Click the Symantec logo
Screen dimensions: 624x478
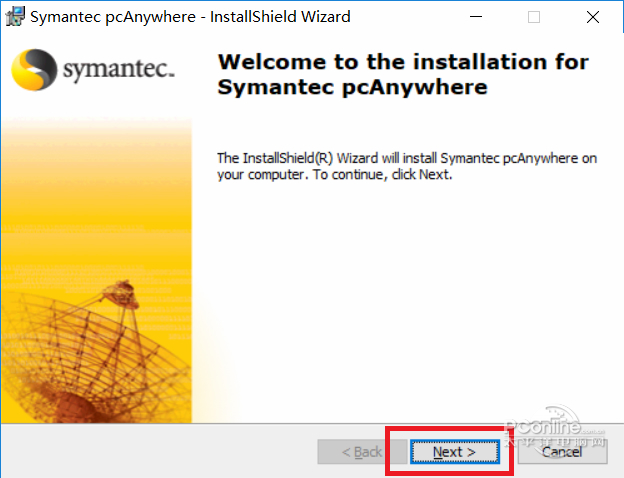(x=93, y=70)
